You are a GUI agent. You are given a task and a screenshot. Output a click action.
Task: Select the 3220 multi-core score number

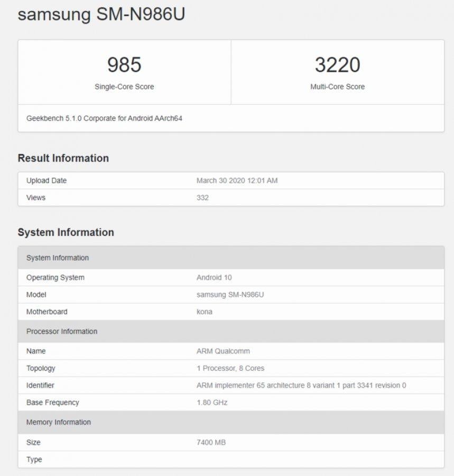coord(337,65)
